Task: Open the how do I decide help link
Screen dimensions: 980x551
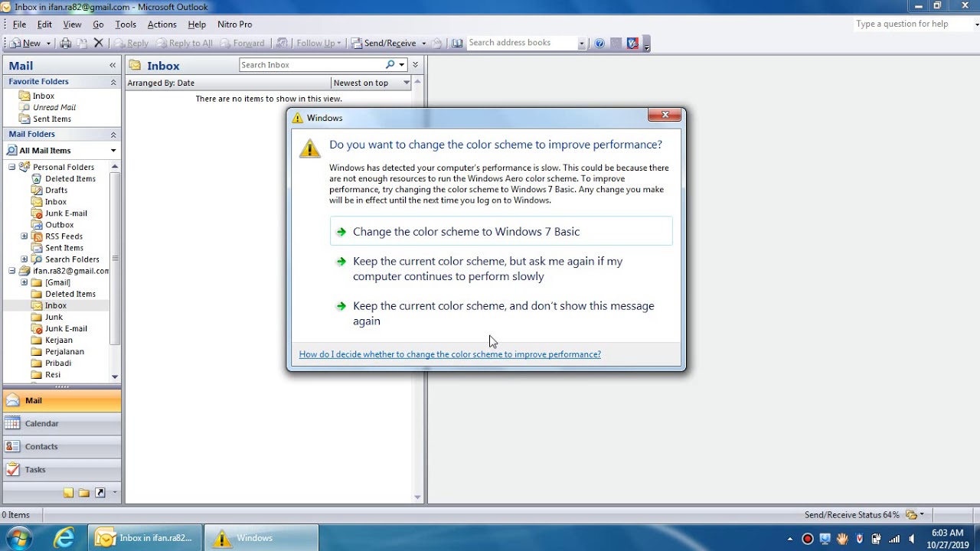Action: click(450, 354)
